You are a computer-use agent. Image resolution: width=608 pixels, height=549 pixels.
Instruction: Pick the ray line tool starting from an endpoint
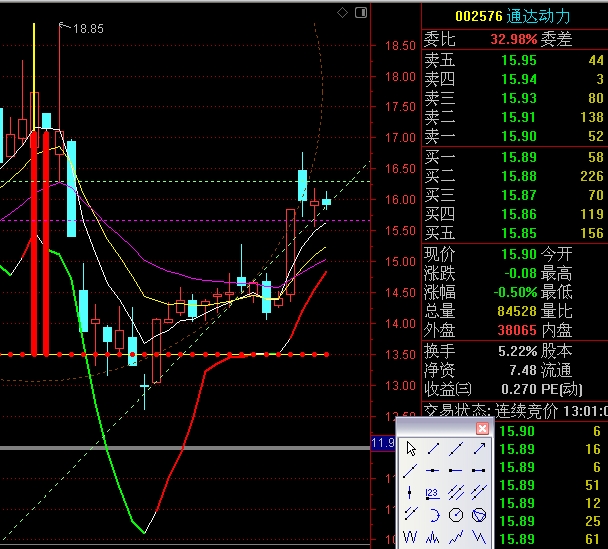click(x=410, y=471)
